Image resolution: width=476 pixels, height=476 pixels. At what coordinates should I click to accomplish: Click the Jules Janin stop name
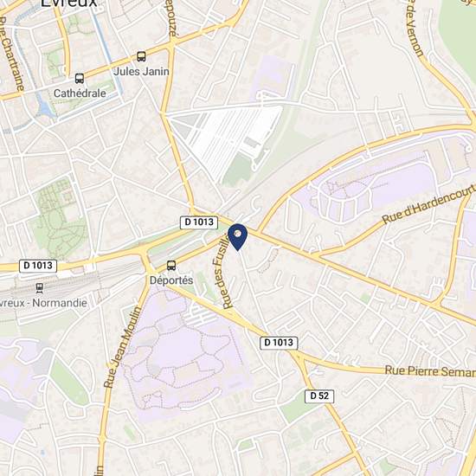click(x=141, y=71)
